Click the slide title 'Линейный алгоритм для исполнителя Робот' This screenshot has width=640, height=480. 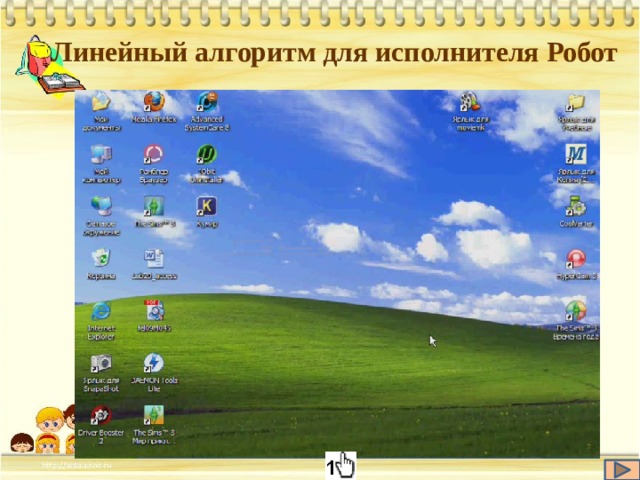point(334,53)
